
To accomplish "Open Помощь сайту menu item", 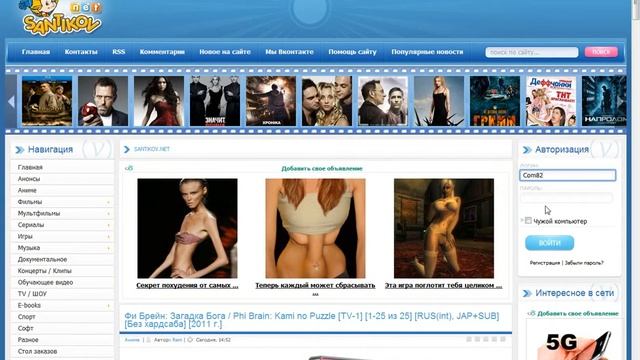I will [352, 52].
